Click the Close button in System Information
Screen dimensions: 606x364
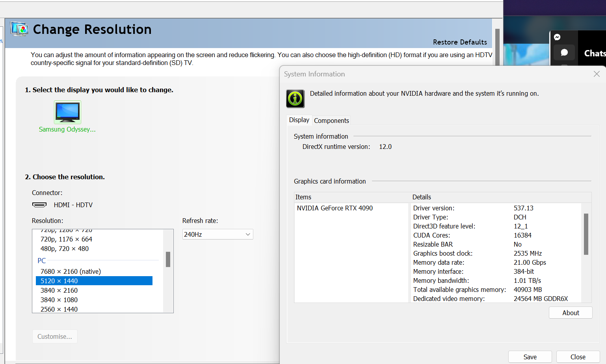(578, 357)
